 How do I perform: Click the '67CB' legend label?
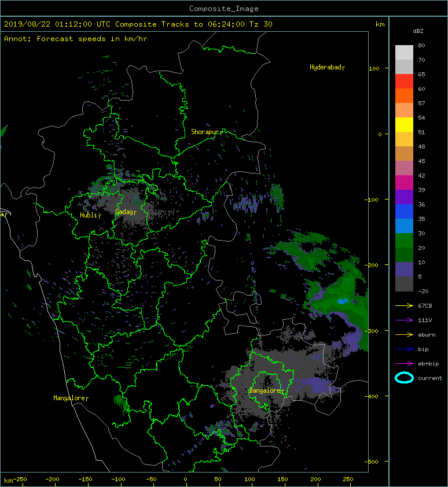point(425,305)
